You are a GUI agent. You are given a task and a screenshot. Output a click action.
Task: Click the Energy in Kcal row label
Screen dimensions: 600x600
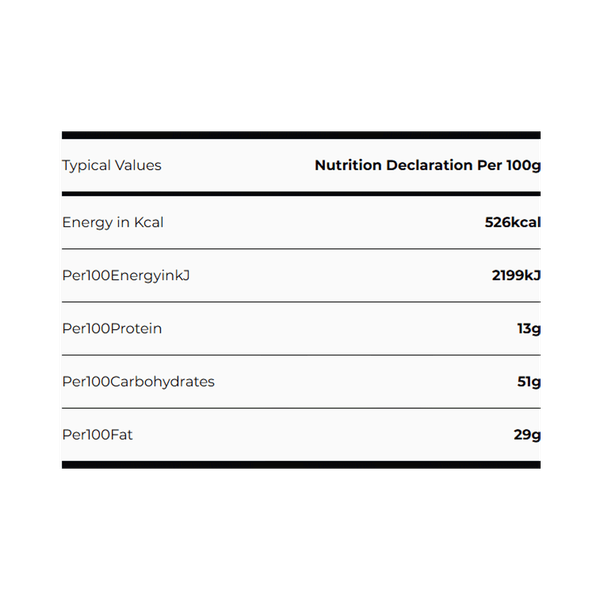pos(112,222)
